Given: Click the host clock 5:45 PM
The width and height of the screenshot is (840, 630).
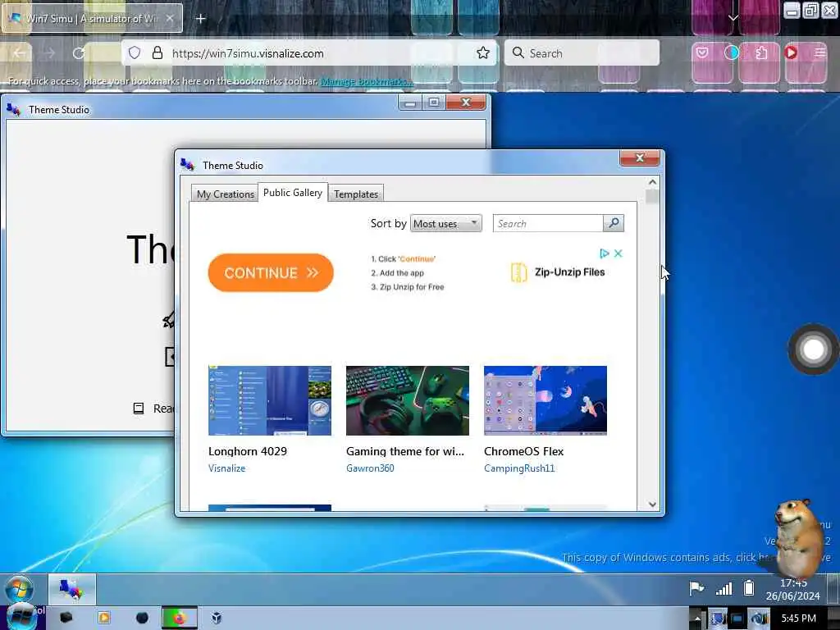Looking at the screenshot, I should coord(799,619).
